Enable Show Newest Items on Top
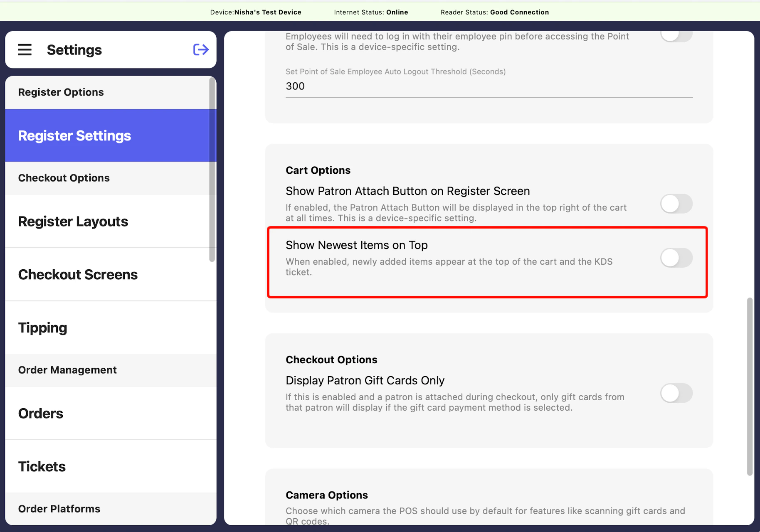 676,258
